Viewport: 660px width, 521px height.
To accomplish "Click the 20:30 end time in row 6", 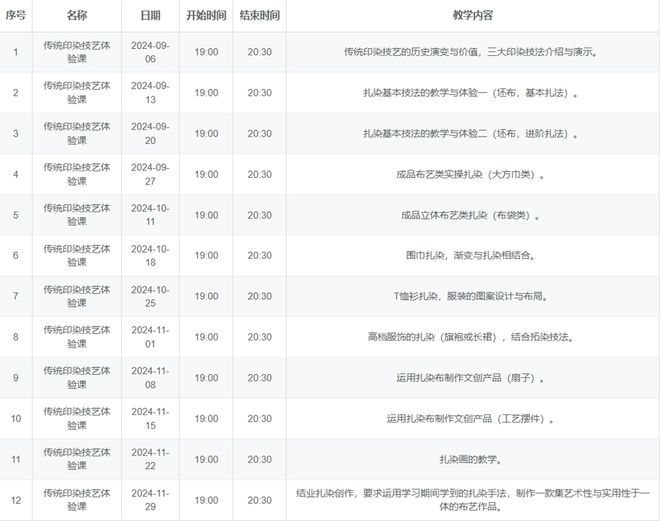I will pos(259,256).
